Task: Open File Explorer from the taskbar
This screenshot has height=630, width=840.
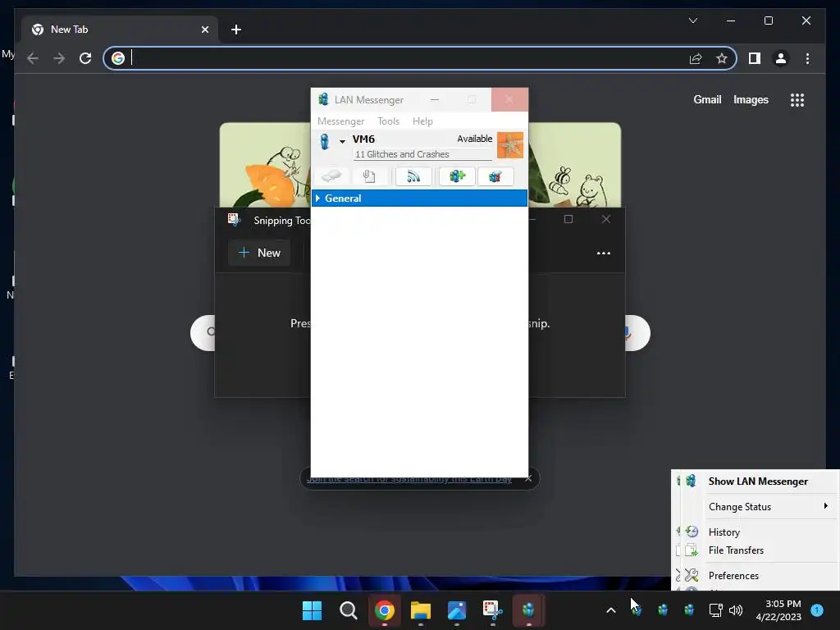Action: tap(421, 610)
